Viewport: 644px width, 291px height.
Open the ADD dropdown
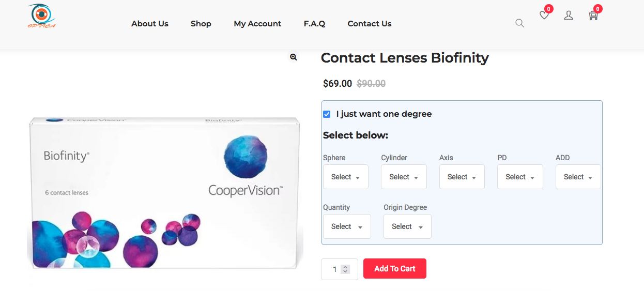pos(578,177)
